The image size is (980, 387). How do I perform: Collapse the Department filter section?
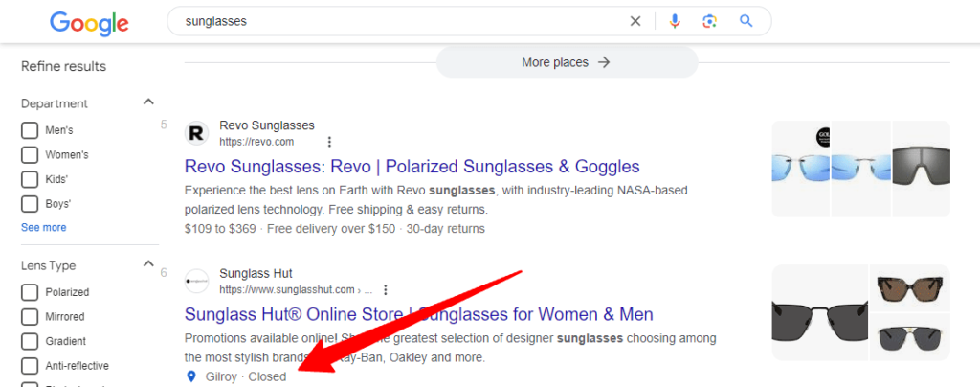[148, 102]
